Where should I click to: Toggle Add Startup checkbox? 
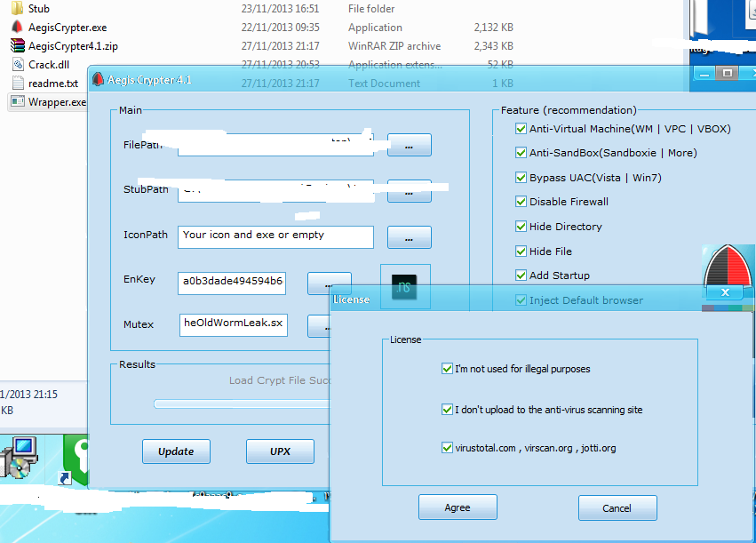(x=521, y=275)
